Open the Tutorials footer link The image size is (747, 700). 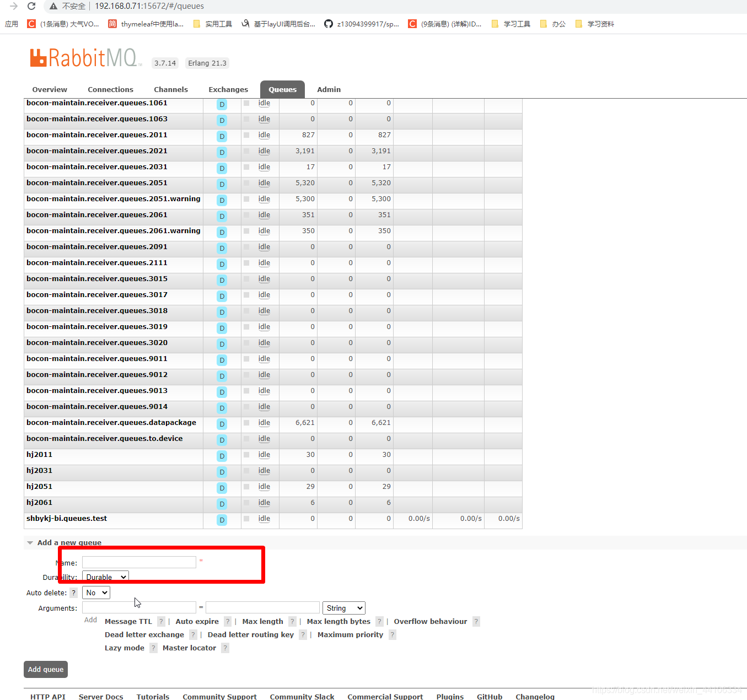pos(153,697)
